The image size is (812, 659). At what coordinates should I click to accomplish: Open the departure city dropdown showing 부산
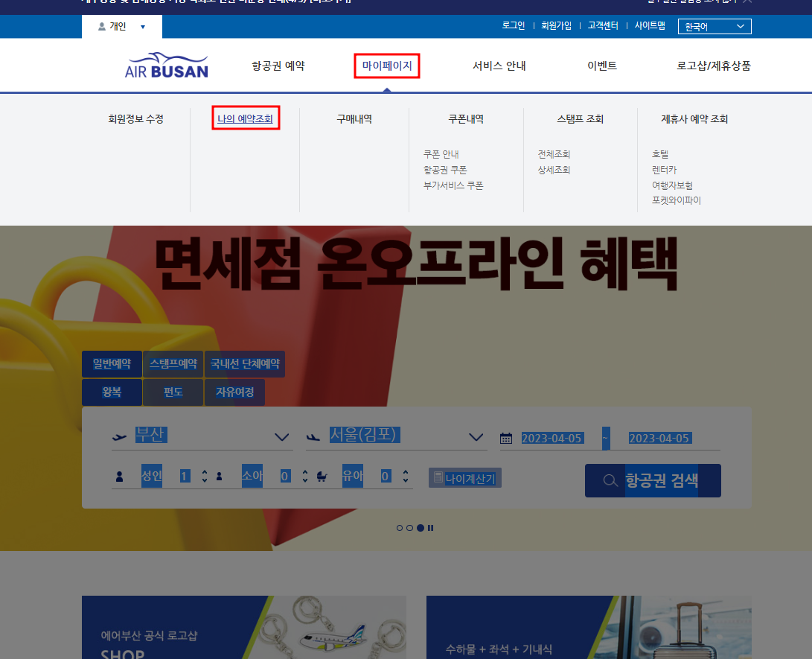tap(281, 438)
